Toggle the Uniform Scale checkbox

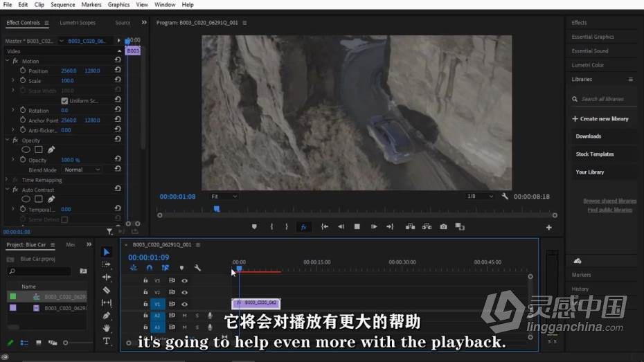click(64, 100)
